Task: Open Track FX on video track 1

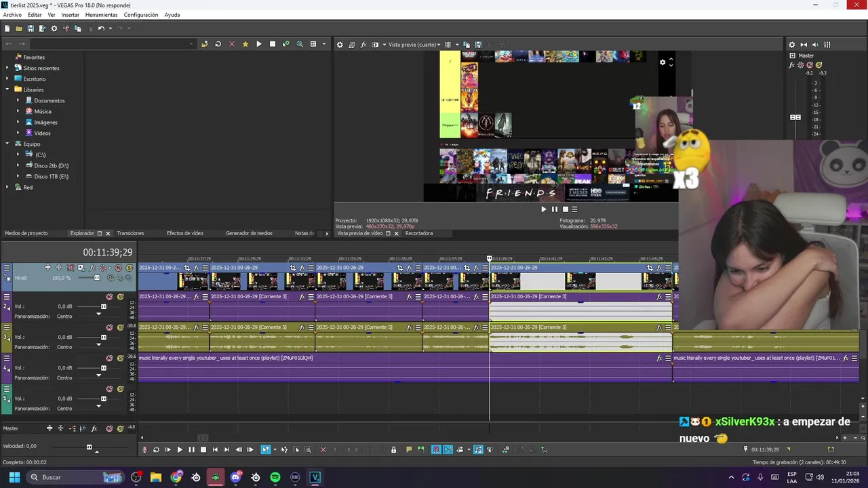Action: coord(92,268)
